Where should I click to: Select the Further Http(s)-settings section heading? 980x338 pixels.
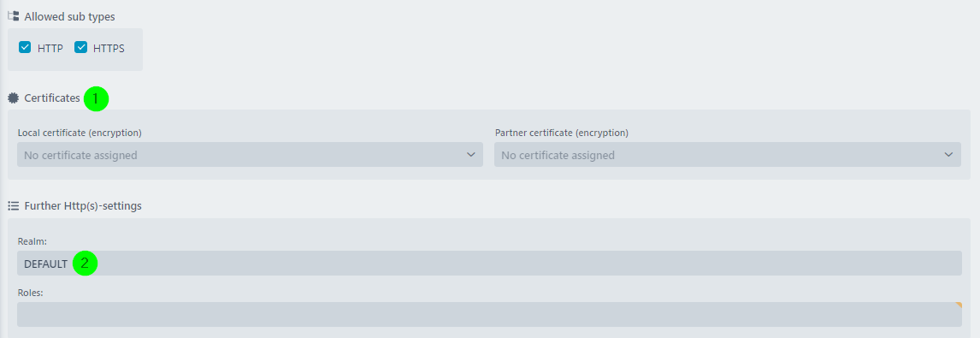83,206
